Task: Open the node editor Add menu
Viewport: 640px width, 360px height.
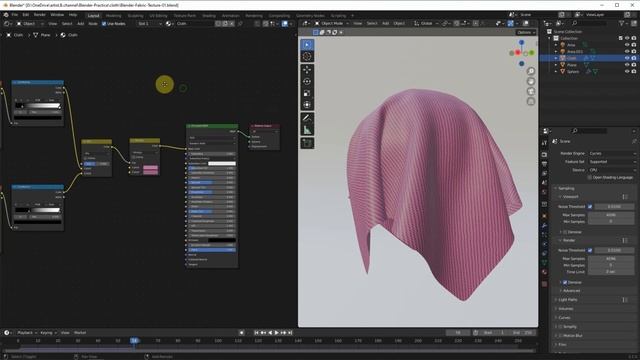Action: [x=80, y=24]
